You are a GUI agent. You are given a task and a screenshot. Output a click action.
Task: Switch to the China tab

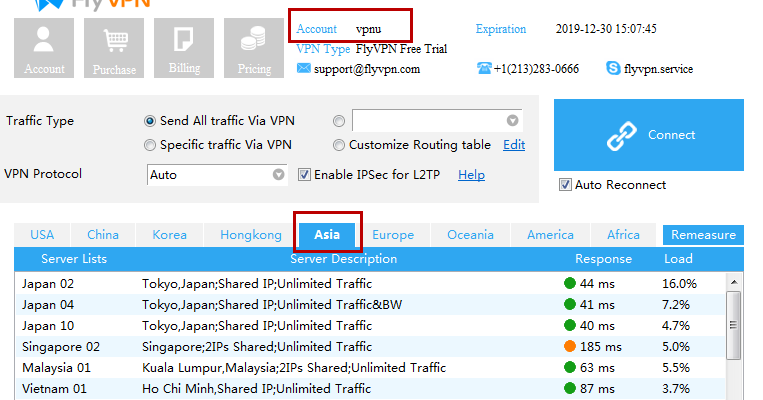(103, 235)
